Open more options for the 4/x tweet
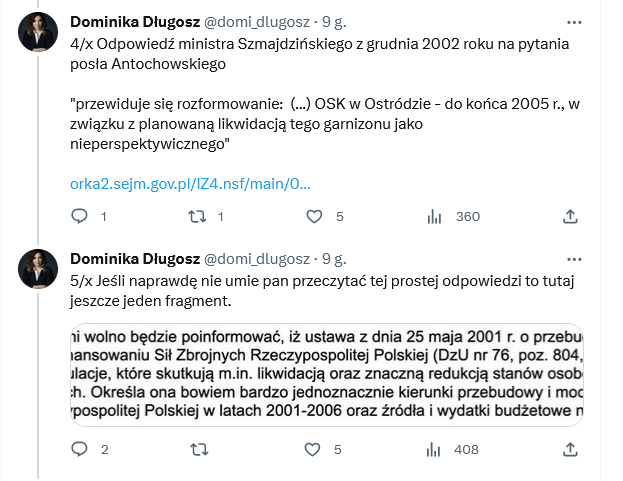Screen dimensions: 623x481 tap(574, 22)
